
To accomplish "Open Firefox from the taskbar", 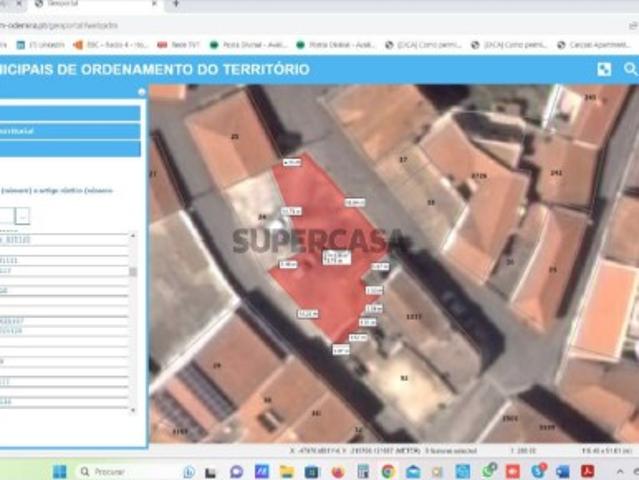I will [x=337, y=471].
